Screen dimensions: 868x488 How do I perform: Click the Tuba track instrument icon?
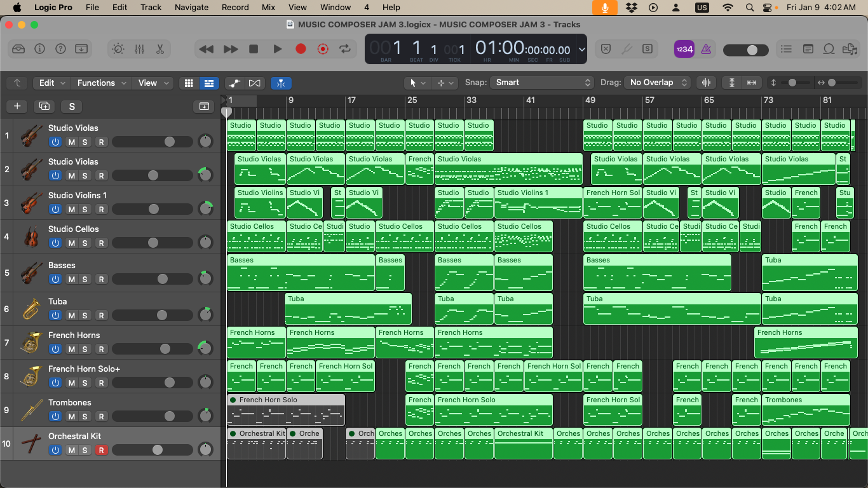(x=31, y=309)
